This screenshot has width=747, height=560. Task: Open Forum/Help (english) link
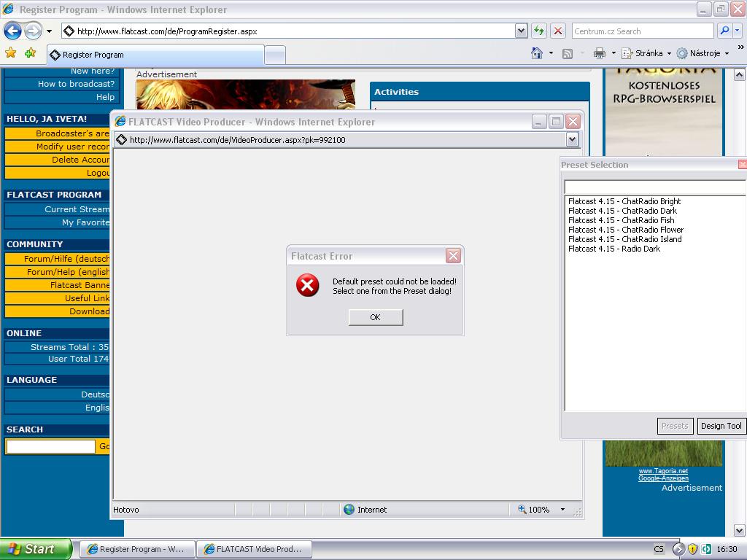(x=57, y=272)
